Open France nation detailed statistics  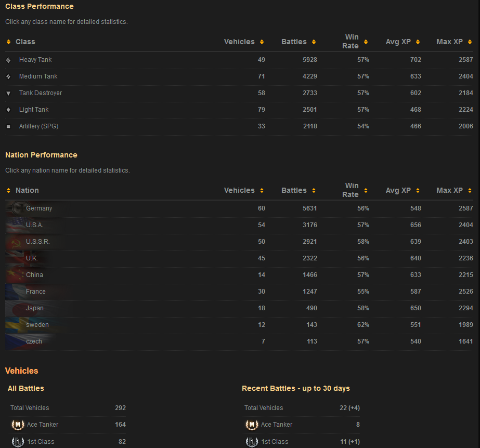click(x=36, y=292)
